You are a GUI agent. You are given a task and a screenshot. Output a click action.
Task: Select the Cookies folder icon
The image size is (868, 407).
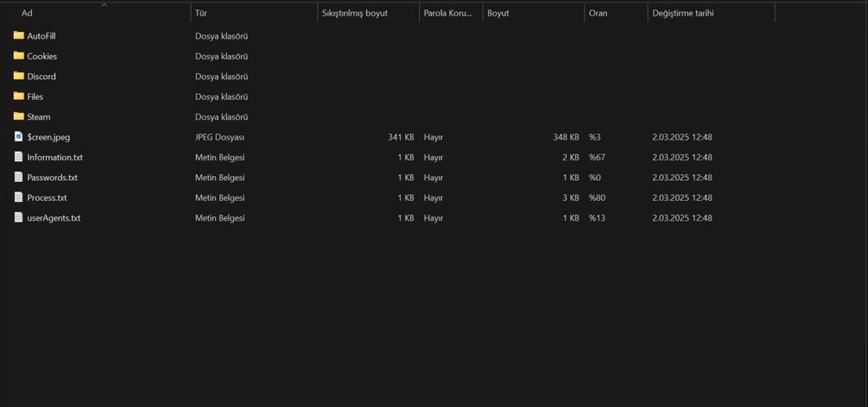pos(19,56)
